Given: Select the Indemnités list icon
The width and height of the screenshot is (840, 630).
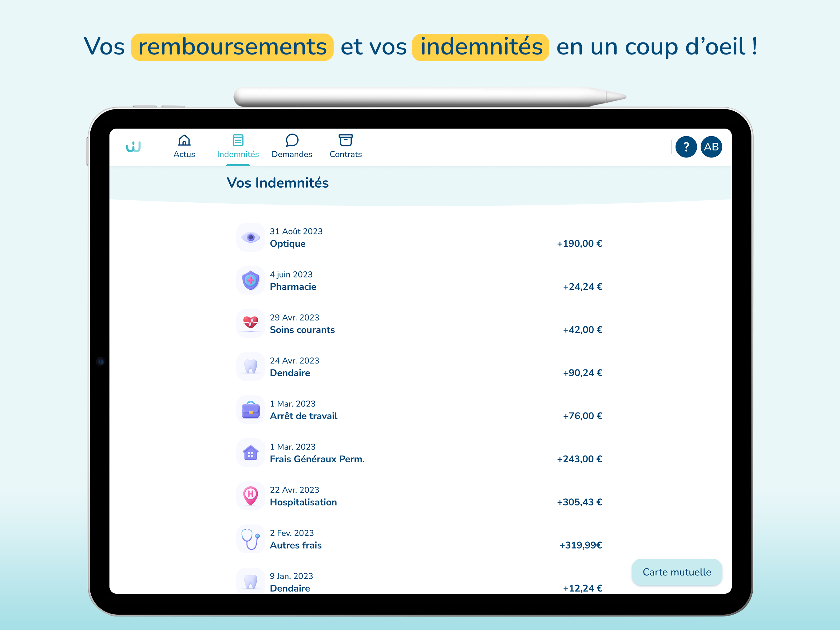Looking at the screenshot, I should click(238, 140).
